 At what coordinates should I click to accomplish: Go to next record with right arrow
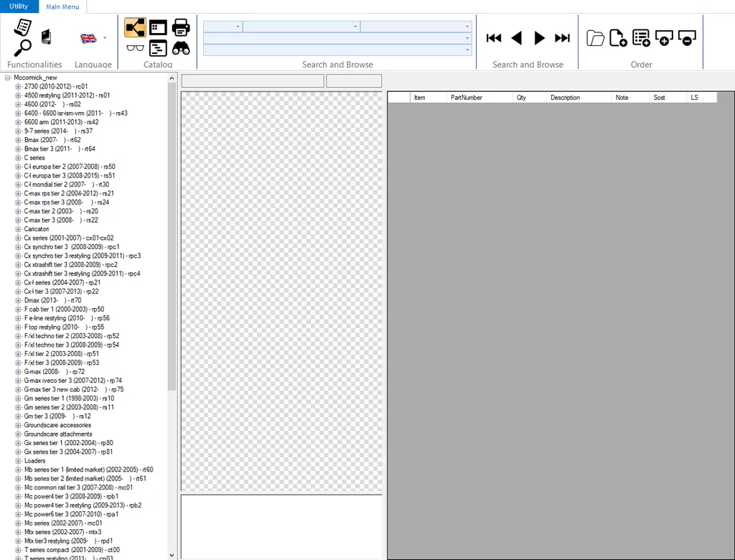point(540,38)
